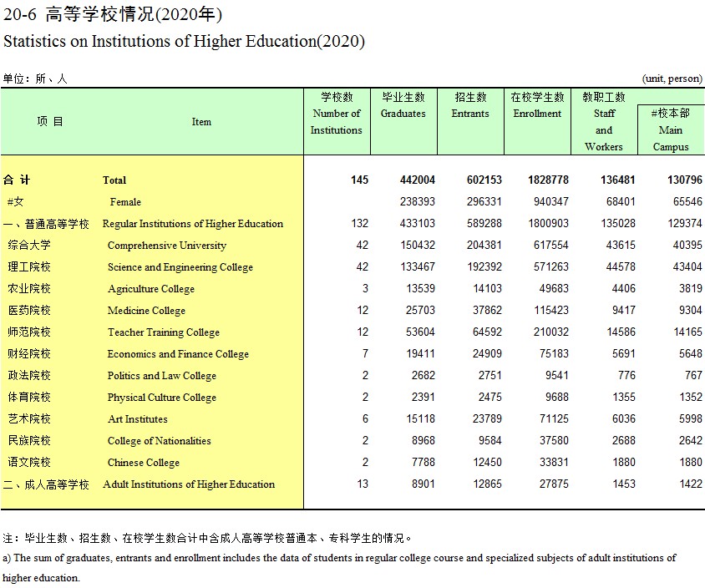Click total entrants value 602153
Image resolution: width=705 pixels, height=588 pixels.
[484, 180]
